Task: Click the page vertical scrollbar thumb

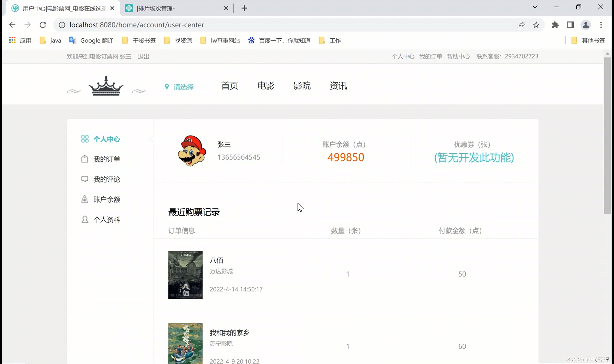Action: pos(607,135)
